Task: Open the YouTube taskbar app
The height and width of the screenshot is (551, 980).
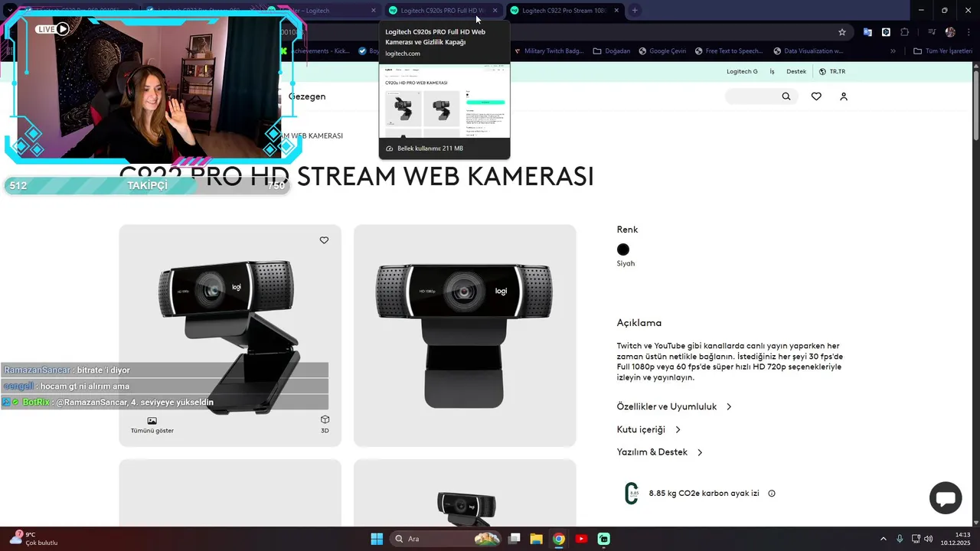Action: (x=581, y=539)
